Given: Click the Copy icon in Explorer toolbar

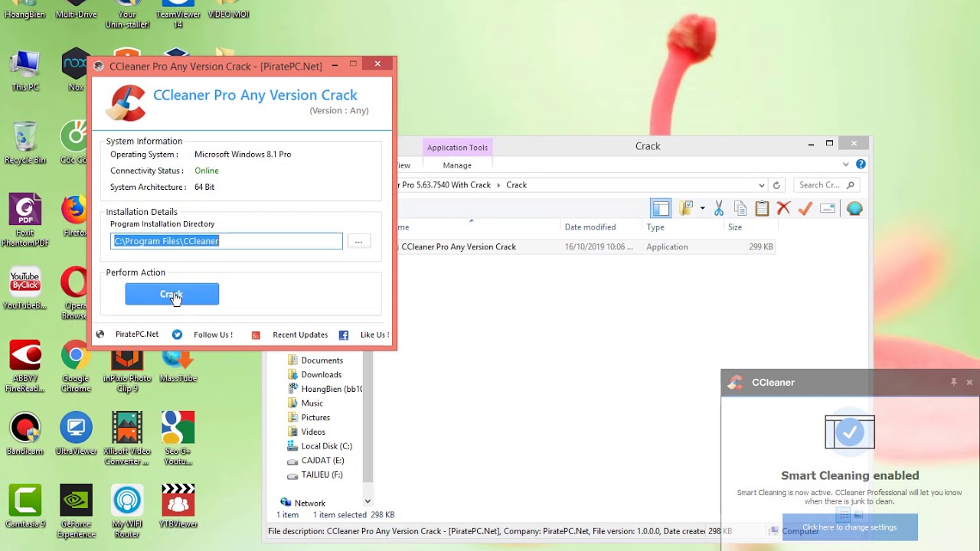Looking at the screenshot, I should coord(740,208).
